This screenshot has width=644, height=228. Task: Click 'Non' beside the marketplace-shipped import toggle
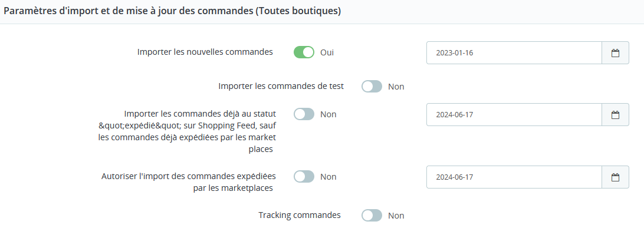(328, 177)
